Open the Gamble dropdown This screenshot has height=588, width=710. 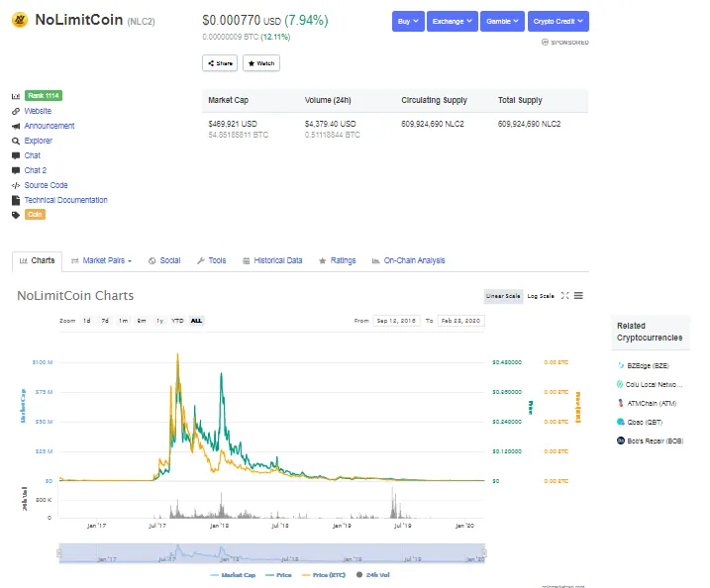tap(502, 21)
